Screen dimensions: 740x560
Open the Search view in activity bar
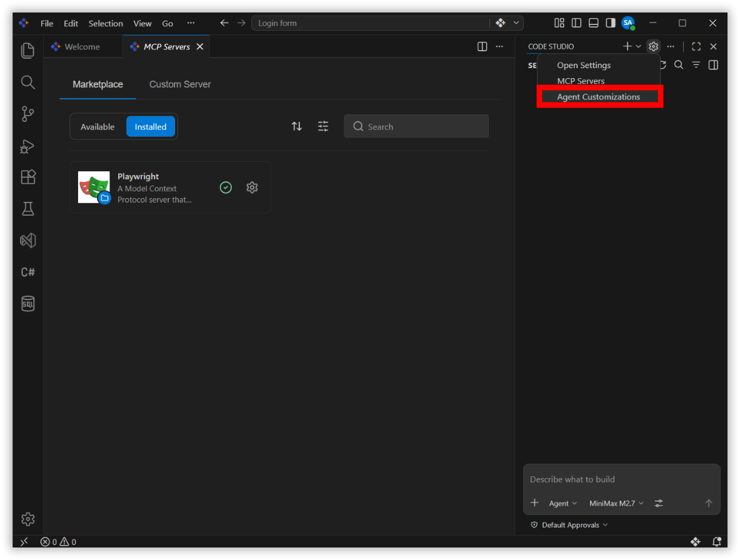tap(28, 82)
